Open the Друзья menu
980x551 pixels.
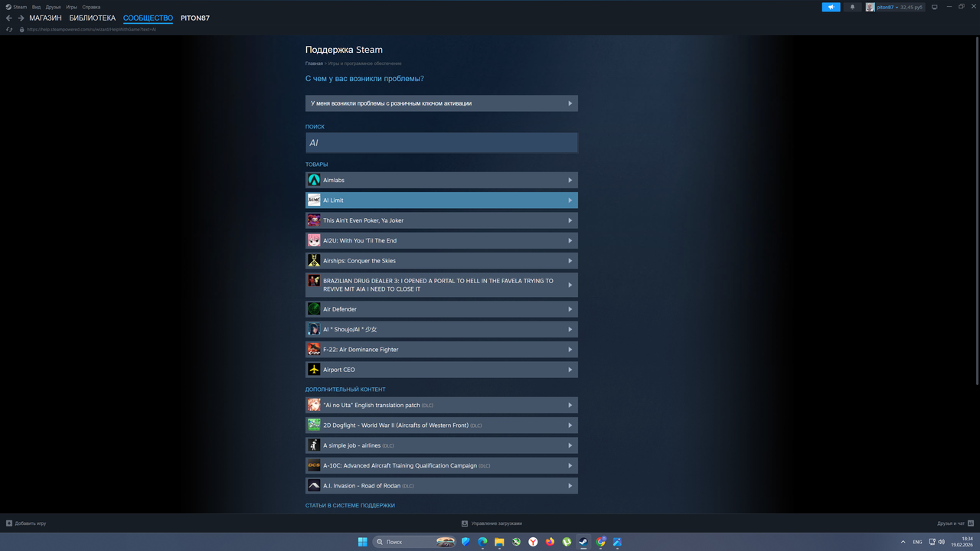53,7
